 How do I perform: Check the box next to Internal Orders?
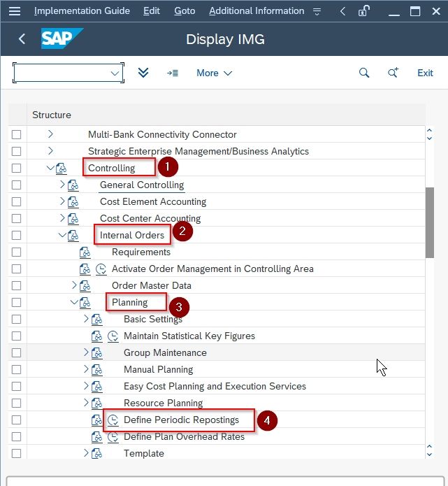coord(16,235)
